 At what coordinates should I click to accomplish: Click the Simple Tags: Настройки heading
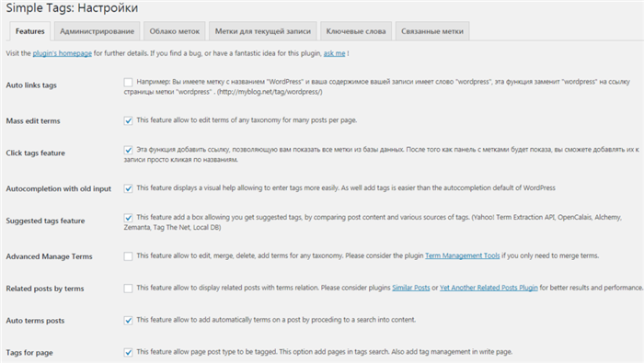point(72,7)
